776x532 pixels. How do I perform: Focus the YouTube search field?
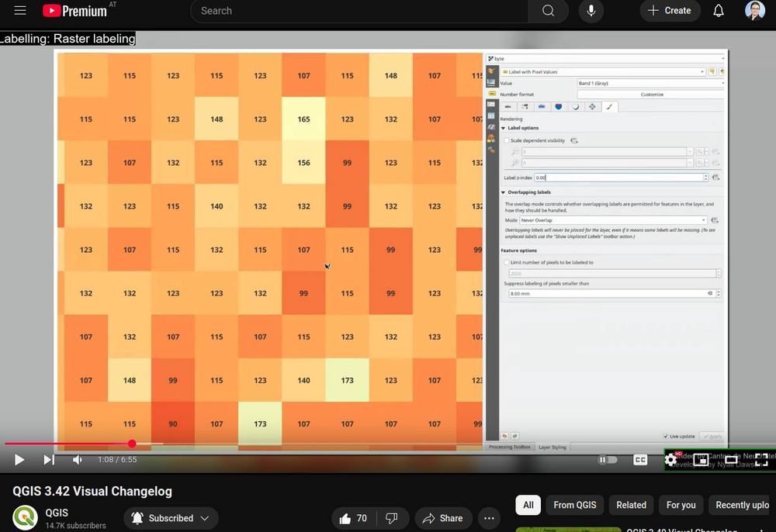359,11
